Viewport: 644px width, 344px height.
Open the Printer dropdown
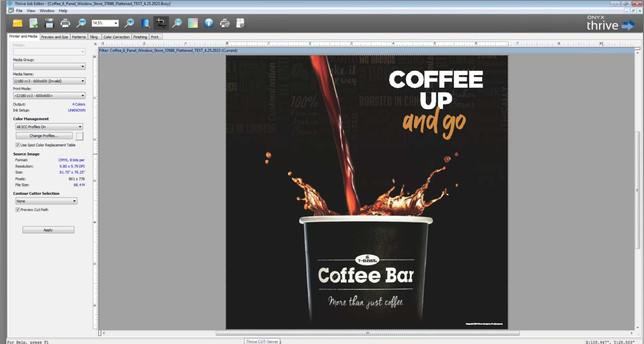(49, 52)
